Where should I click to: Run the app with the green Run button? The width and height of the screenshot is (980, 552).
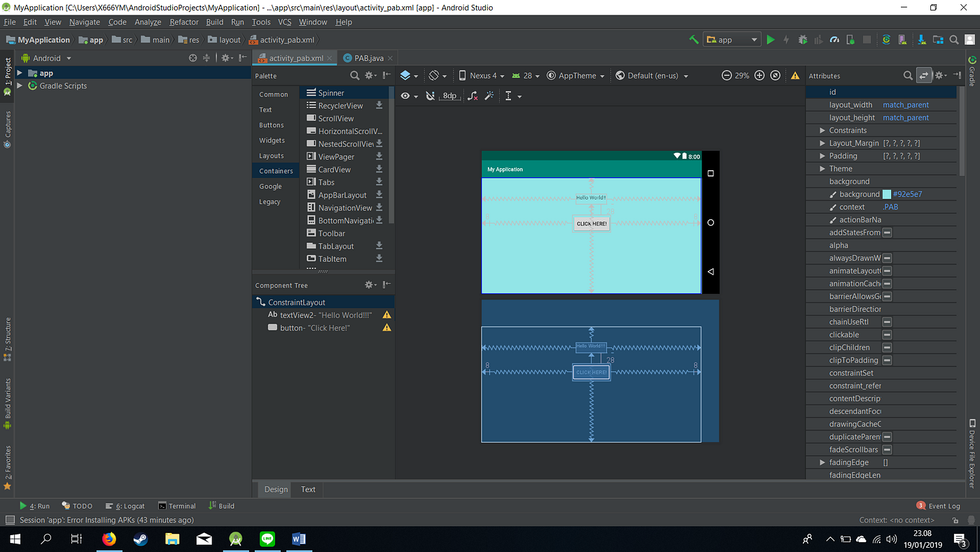coord(771,40)
